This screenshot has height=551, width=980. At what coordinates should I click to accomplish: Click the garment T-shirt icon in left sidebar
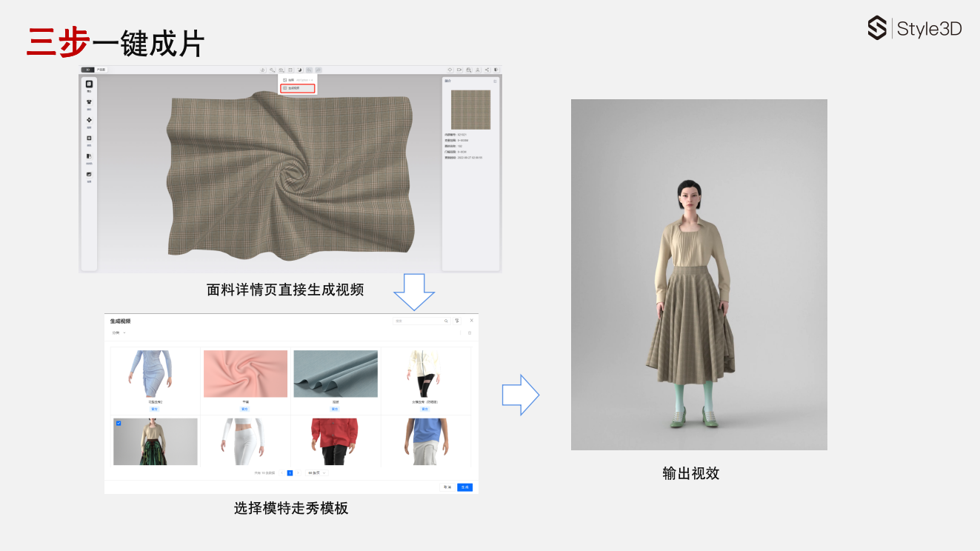point(89,102)
